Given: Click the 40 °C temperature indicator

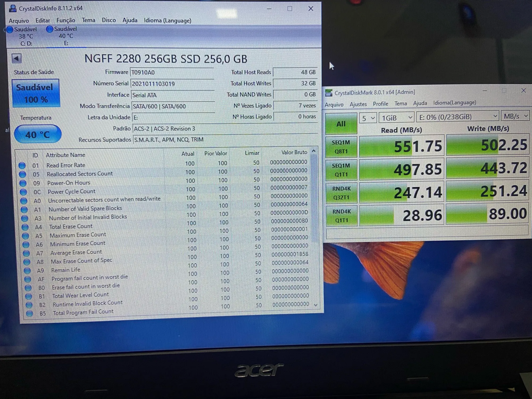Looking at the screenshot, I should coord(38,134).
